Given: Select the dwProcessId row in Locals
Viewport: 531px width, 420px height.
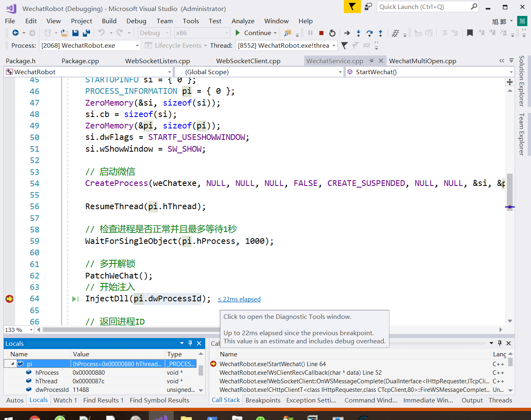Looking at the screenshot, I should [x=101, y=390].
